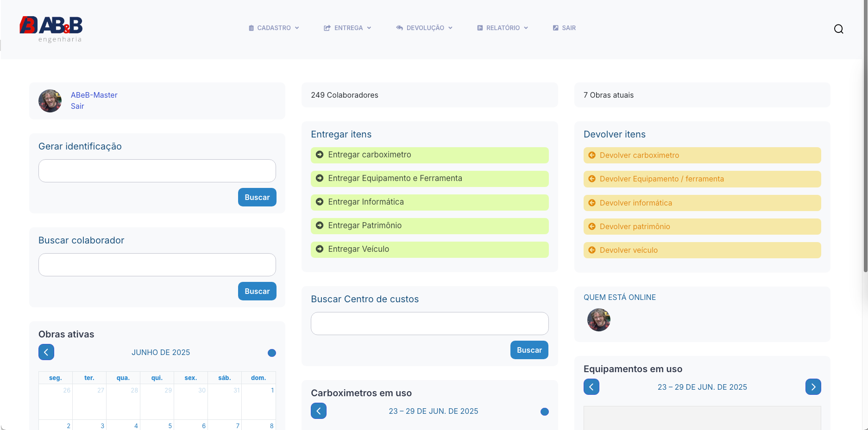Click the page vertical scrollbar
Screen dimensions: 868x430
[865, 139]
